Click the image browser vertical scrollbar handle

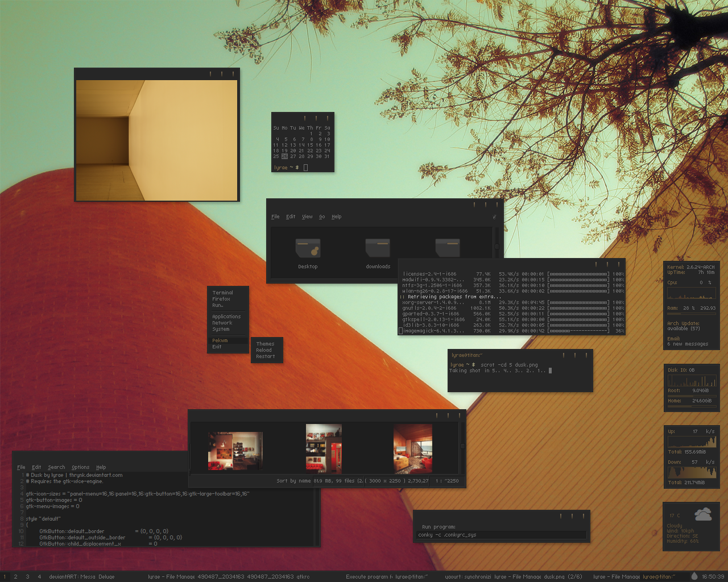[x=462, y=446]
